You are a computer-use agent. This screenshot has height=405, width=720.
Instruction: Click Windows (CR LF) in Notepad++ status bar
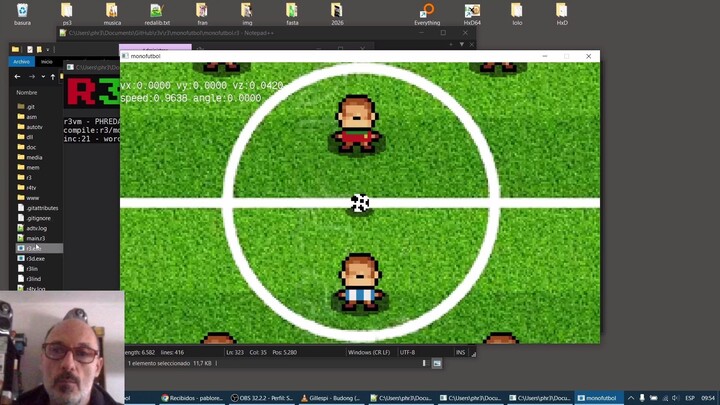369,352
